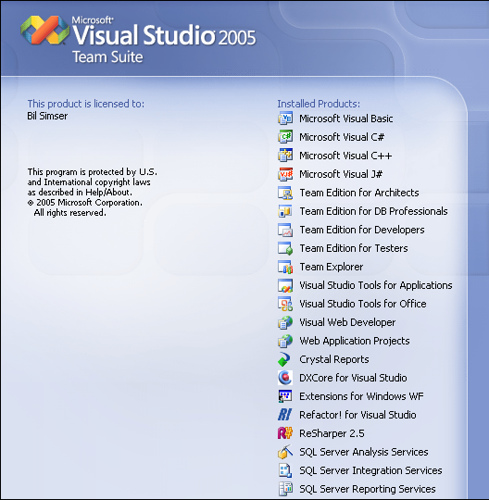Select 'Team Edition for Developers' text
Viewport: 489px width, 500px height.
click(362, 230)
